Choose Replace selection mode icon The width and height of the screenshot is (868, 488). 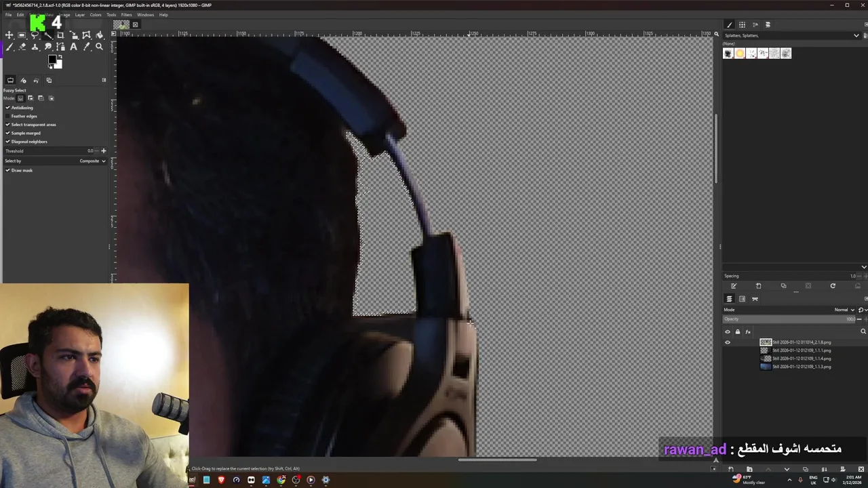[20, 98]
